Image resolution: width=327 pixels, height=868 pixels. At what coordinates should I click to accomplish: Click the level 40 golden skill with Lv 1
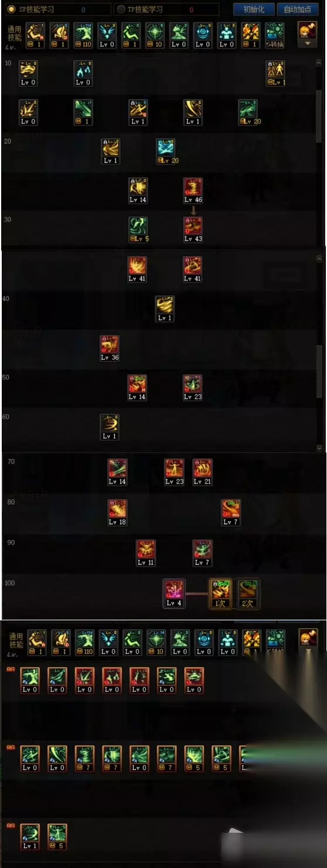pos(165,309)
